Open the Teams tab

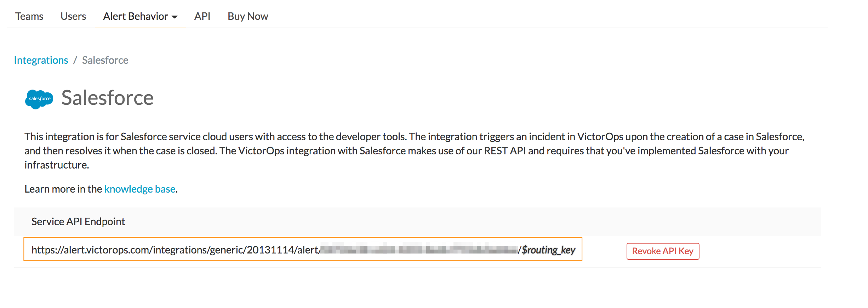(x=29, y=16)
